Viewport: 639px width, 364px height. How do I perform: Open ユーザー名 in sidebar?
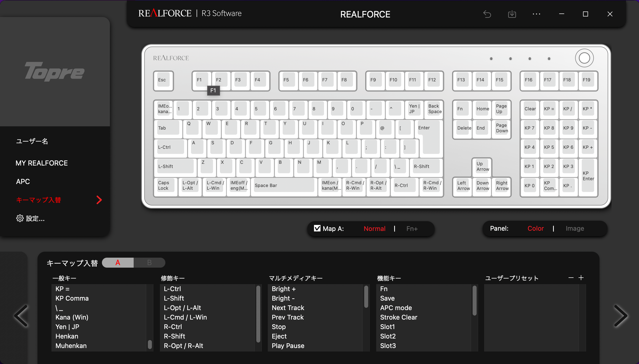coord(32,141)
